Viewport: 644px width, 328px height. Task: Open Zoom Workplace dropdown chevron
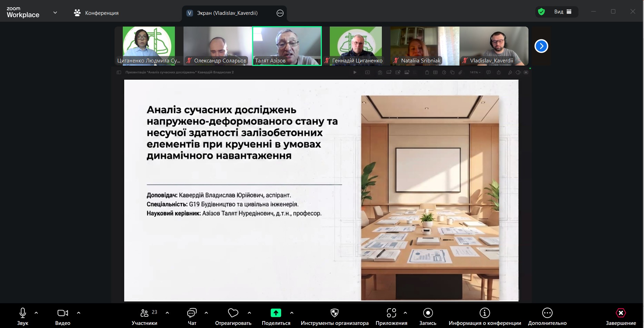(x=55, y=13)
